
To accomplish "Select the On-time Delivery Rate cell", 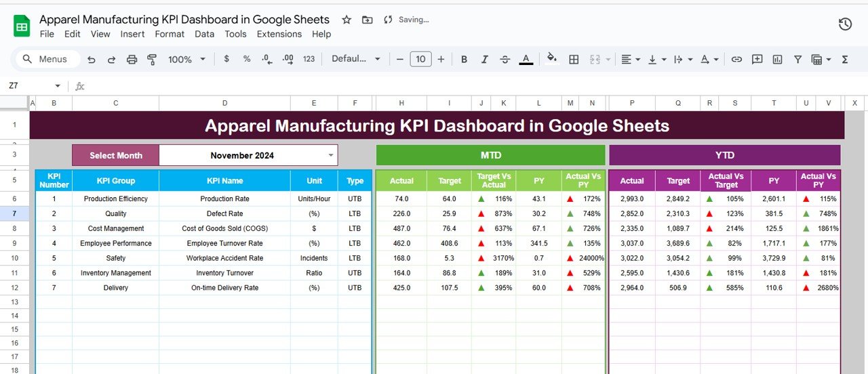I will [x=224, y=288].
